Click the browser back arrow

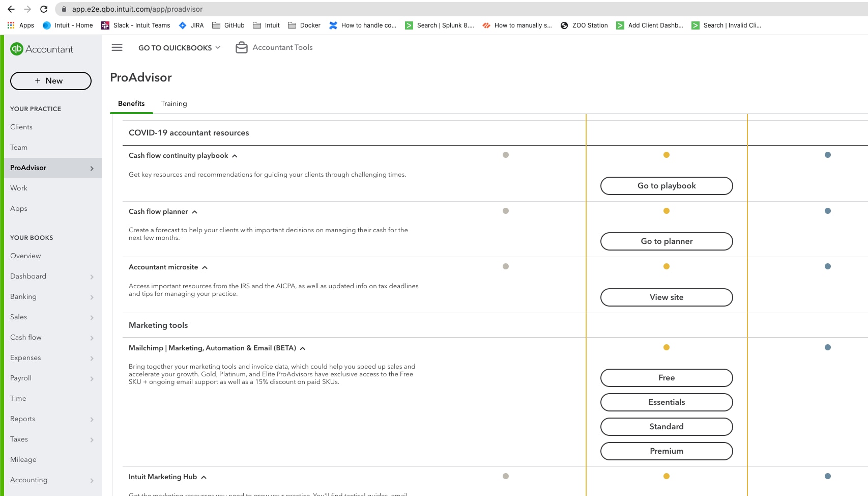click(x=11, y=9)
